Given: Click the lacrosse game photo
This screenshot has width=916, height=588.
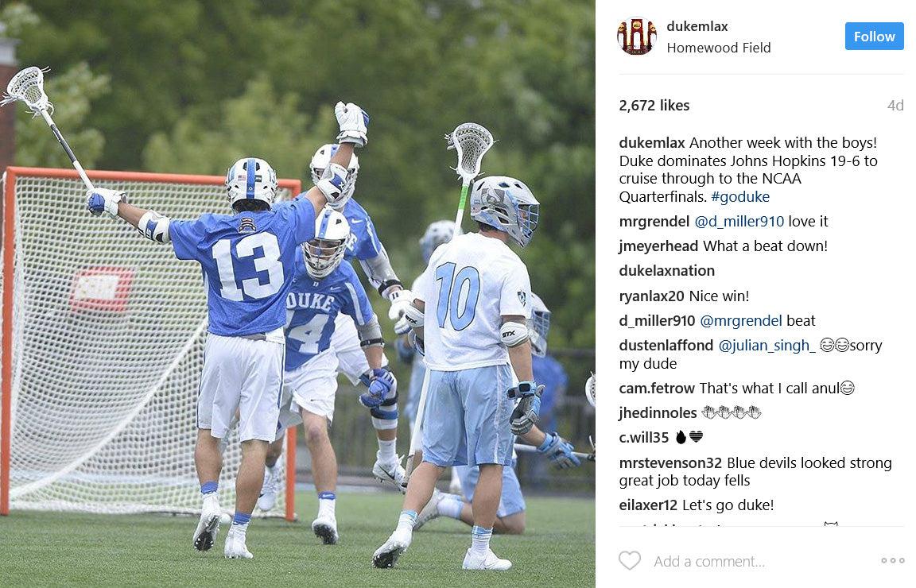Looking at the screenshot, I should (297, 294).
